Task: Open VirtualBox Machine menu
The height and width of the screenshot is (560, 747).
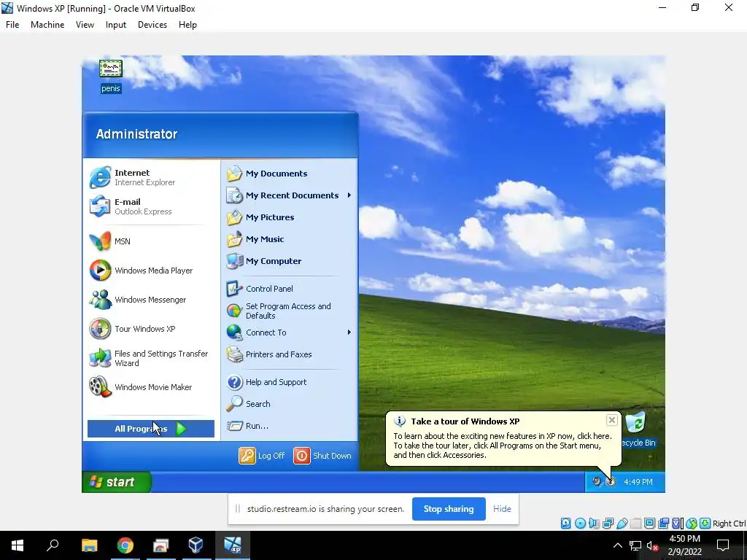Action: coord(47,25)
